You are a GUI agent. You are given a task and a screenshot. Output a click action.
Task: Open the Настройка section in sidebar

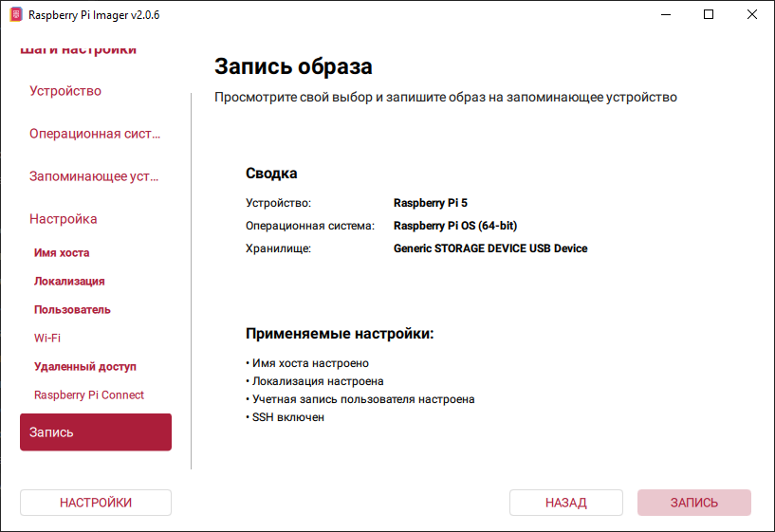(x=64, y=219)
